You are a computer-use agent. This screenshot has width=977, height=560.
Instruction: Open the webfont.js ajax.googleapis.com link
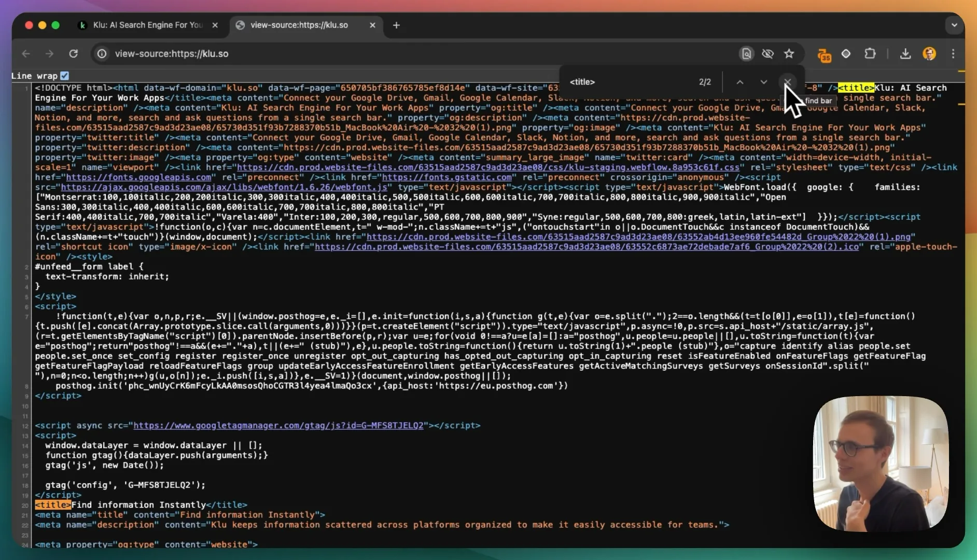[224, 187]
